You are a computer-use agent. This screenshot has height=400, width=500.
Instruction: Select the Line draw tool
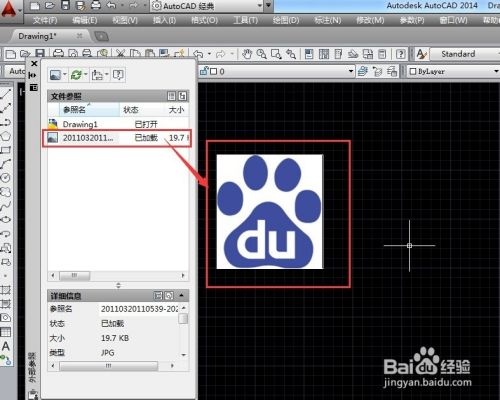click(6, 94)
